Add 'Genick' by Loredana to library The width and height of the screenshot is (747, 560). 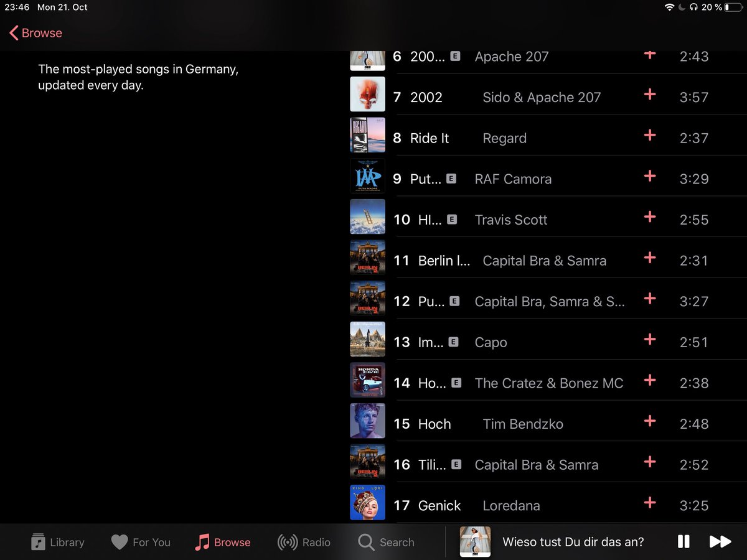[x=649, y=503]
